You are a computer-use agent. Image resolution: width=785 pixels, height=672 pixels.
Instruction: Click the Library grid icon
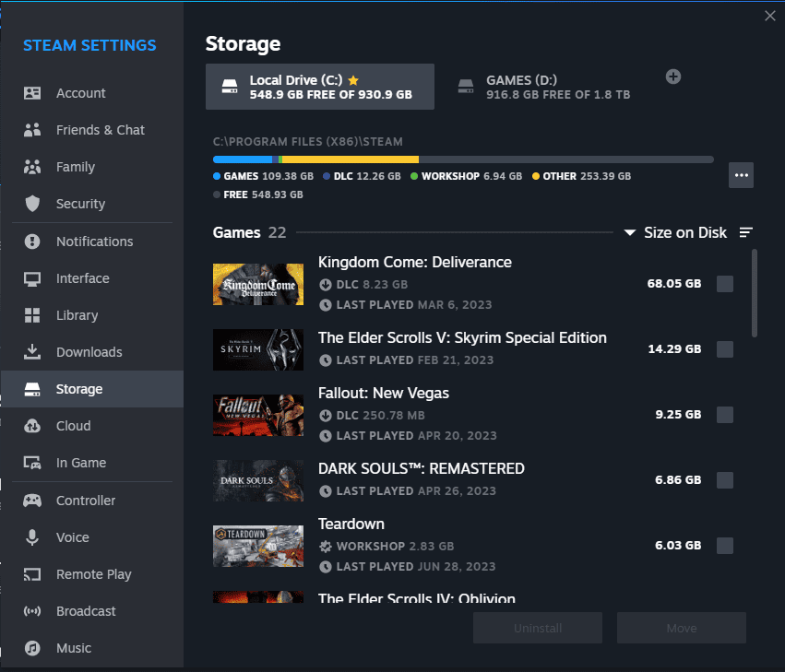(x=32, y=315)
